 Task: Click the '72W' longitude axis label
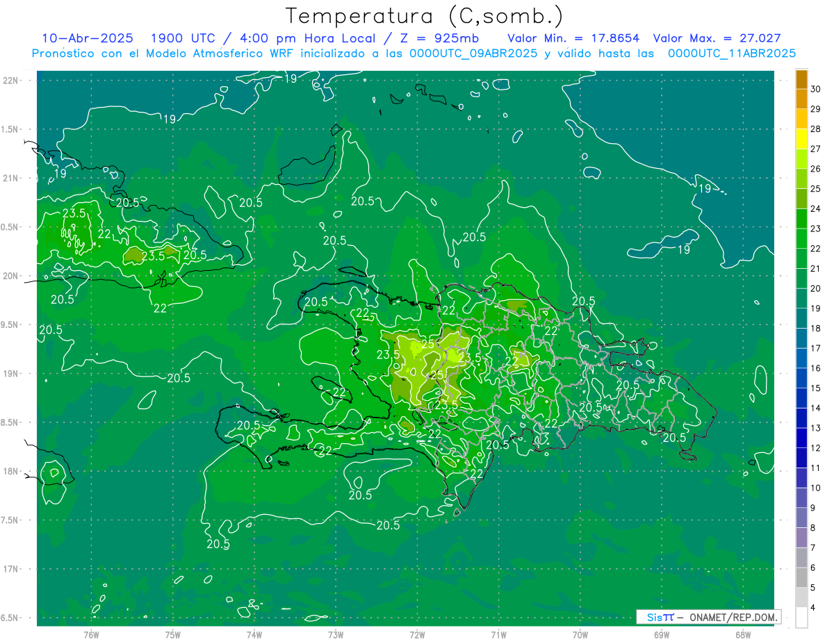coord(417,635)
